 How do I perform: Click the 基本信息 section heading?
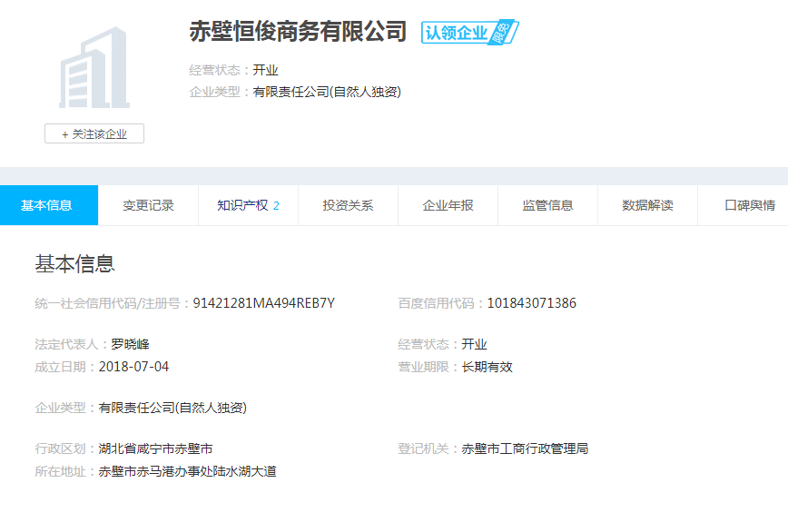coord(74,264)
